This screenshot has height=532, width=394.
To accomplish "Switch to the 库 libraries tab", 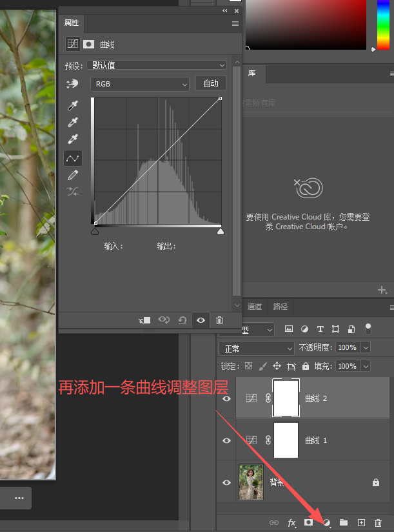I will coord(251,73).
